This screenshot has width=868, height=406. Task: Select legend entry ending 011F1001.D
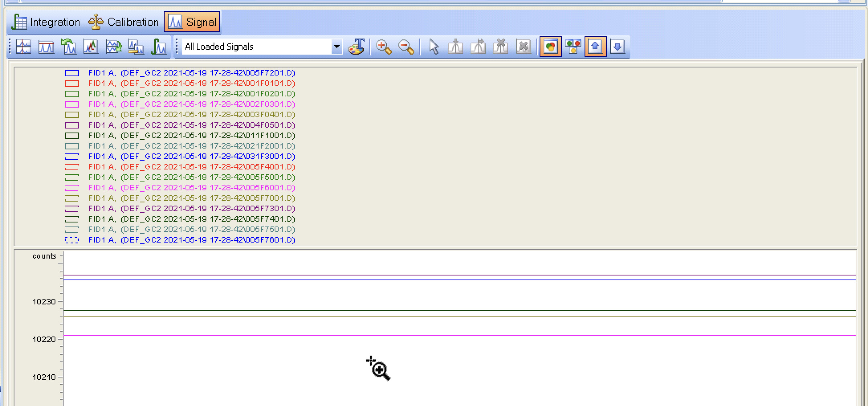(192, 136)
